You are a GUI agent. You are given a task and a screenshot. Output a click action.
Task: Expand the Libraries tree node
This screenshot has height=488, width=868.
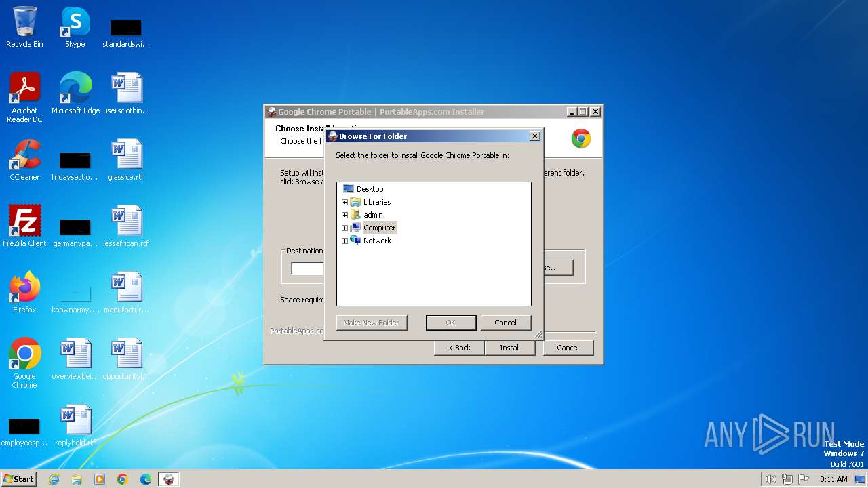344,202
